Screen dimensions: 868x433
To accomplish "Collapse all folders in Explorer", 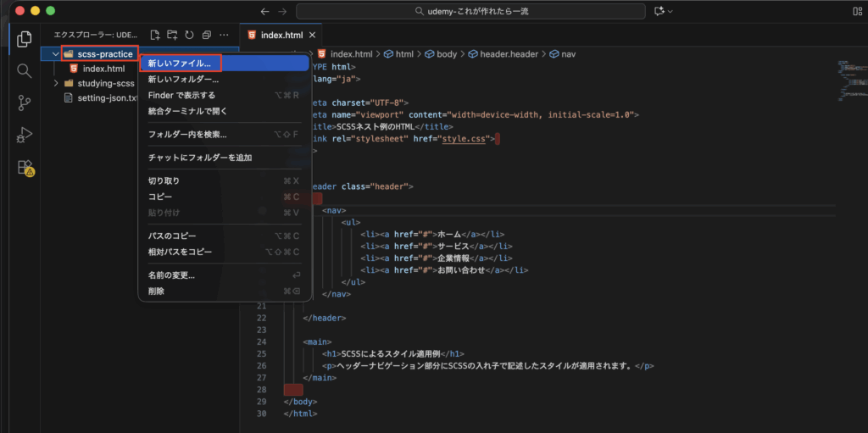I will [x=206, y=35].
